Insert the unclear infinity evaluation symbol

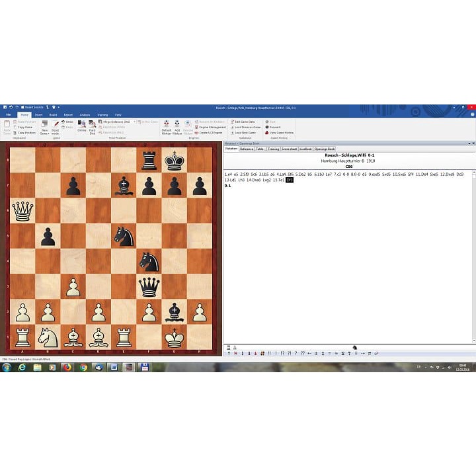coord(336,353)
